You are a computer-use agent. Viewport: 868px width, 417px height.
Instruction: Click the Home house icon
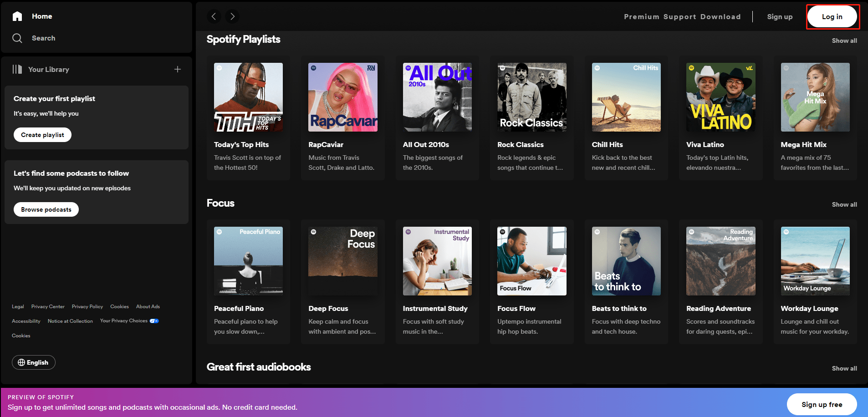[x=17, y=16]
